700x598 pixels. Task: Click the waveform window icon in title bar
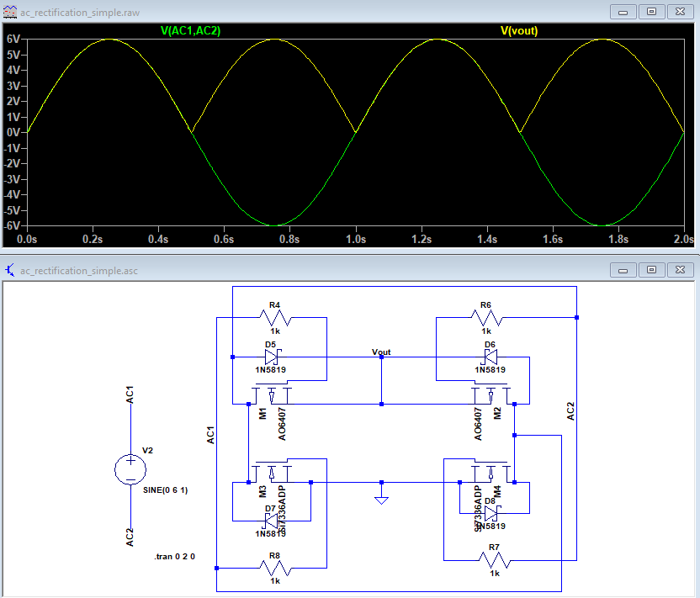point(10,12)
